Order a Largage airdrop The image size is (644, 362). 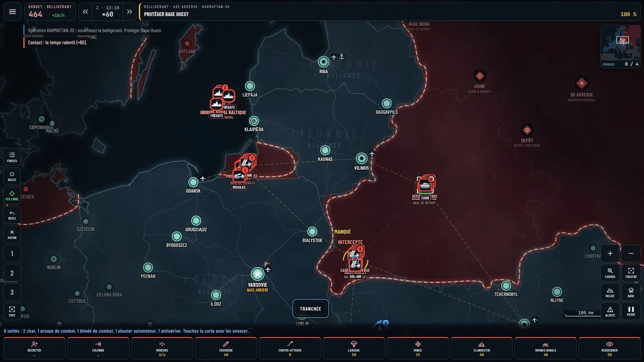click(354, 348)
